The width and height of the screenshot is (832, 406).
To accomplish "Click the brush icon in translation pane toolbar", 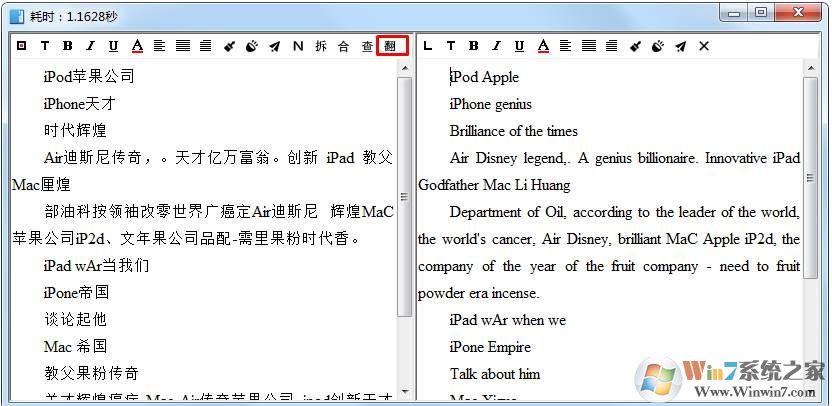I will (635, 46).
